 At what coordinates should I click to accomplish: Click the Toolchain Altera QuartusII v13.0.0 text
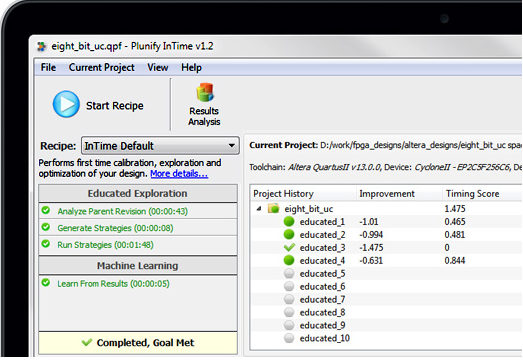pyautogui.click(x=315, y=167)
